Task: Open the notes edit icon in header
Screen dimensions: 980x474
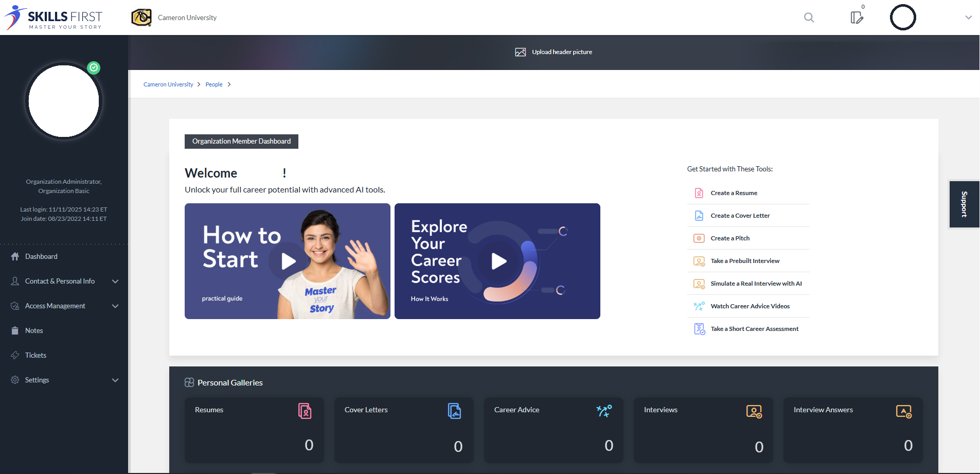Action: (857, 17)
